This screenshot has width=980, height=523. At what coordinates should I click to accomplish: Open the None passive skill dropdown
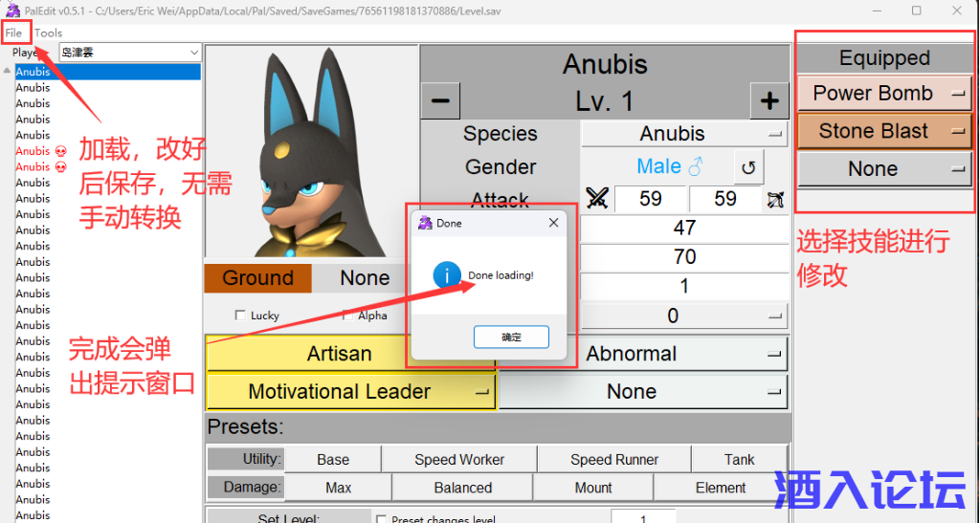click(x=642, y=392)
